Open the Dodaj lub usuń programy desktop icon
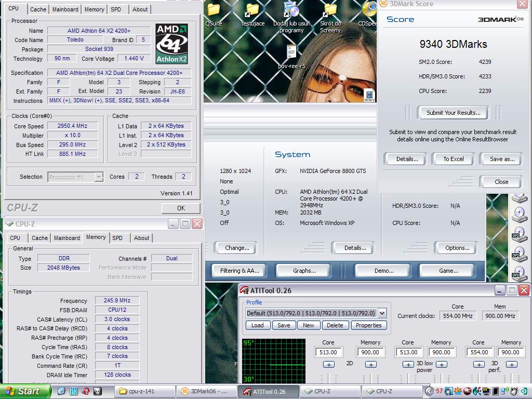This screenshot has height=399, width=532. [291, 9]
